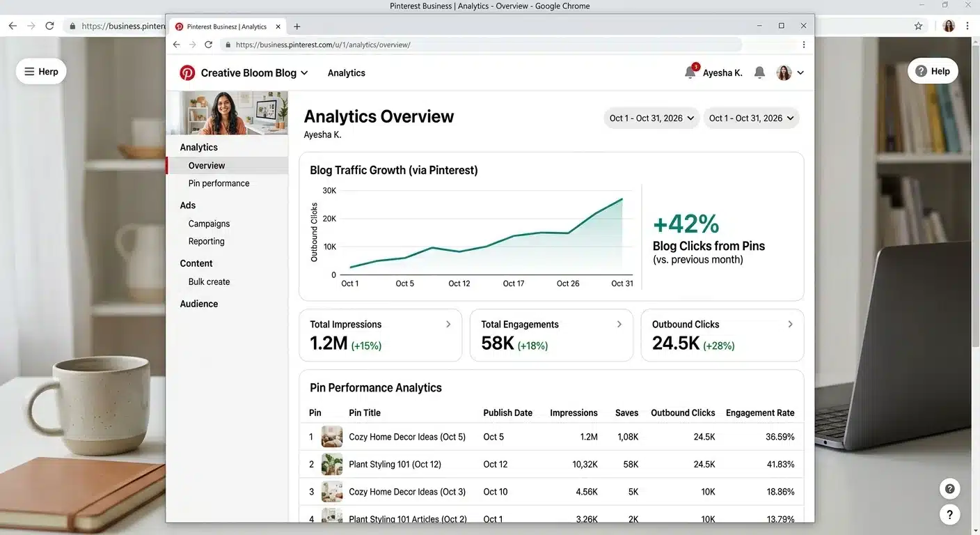Click the bell icon without a badge

[760, 72]
